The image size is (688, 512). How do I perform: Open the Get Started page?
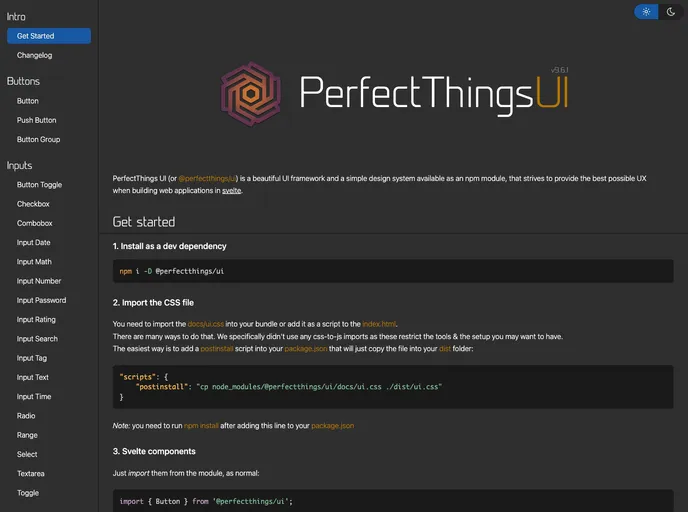point(49,36)
